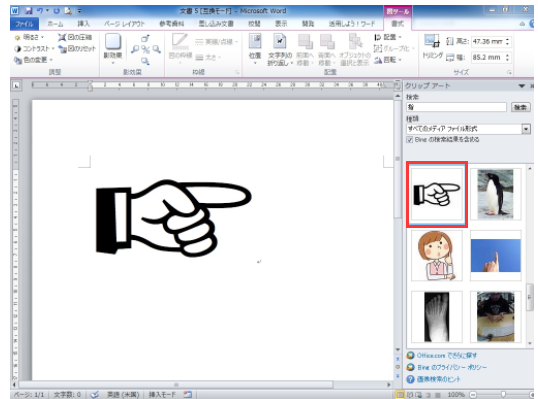Click the Search (検索) button in Clip Art pane

[521, 107]
